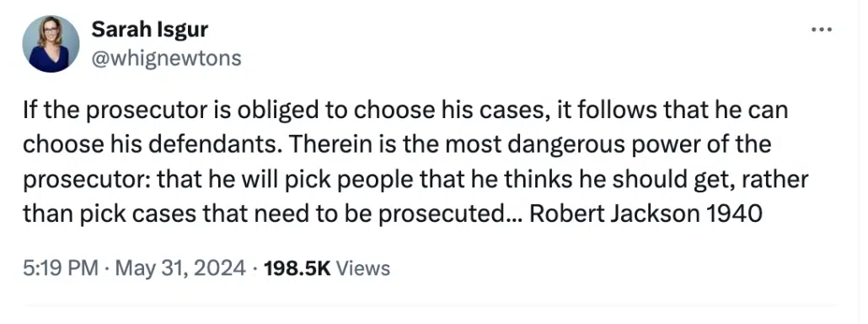The image size is (868, 324).
Task: Open the @whignewtons handle
Action: pyautogui.click(x=166, y=57)
